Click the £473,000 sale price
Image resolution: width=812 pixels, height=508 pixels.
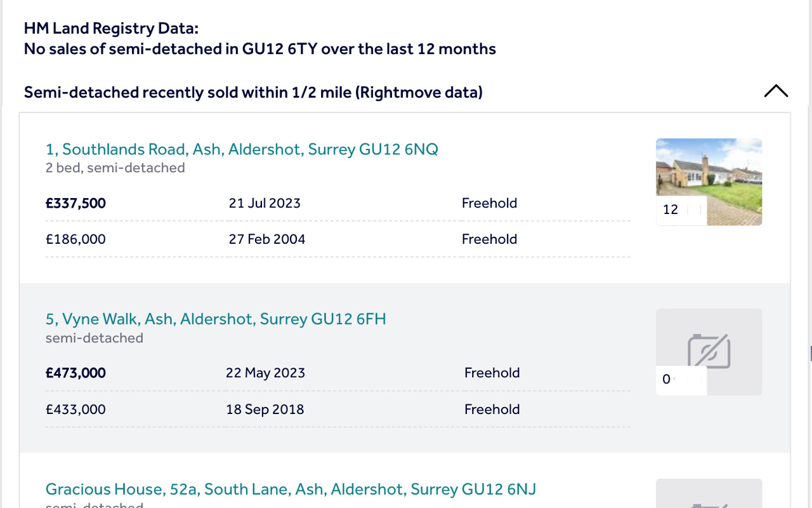coord(75,373)
